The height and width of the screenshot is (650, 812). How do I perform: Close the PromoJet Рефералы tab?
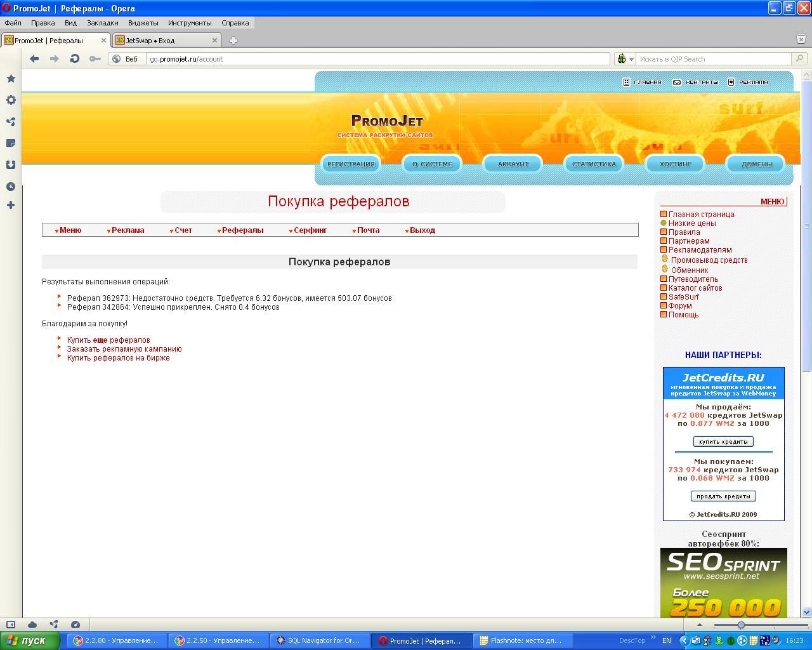[103, 40]
